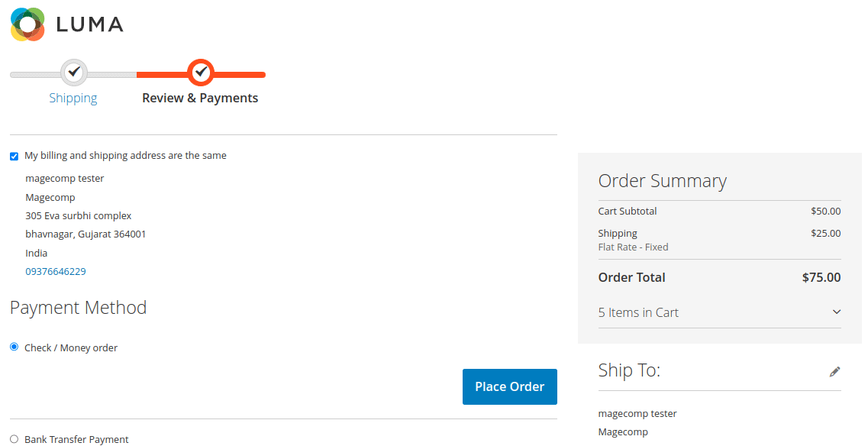The image size is (868, 446).
Task: Click the Review & Payments checkmark circle
Action: coord(201,73)
